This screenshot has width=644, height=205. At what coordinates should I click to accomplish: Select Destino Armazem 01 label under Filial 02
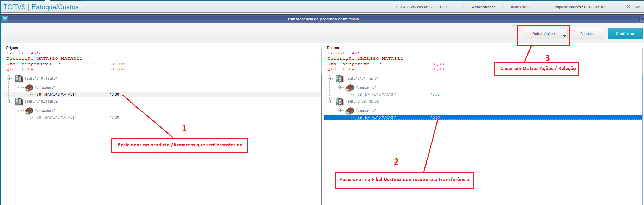pyautogui.click(x=366, y=110)
